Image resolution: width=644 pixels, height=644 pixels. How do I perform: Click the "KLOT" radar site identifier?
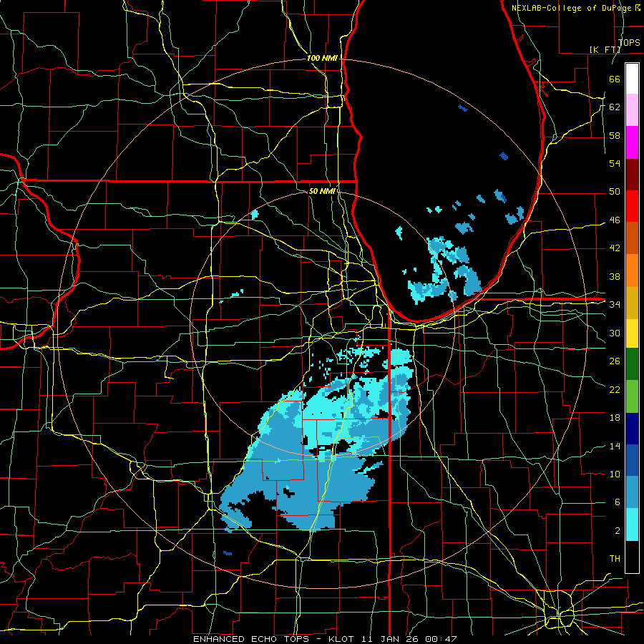[343, 639]
